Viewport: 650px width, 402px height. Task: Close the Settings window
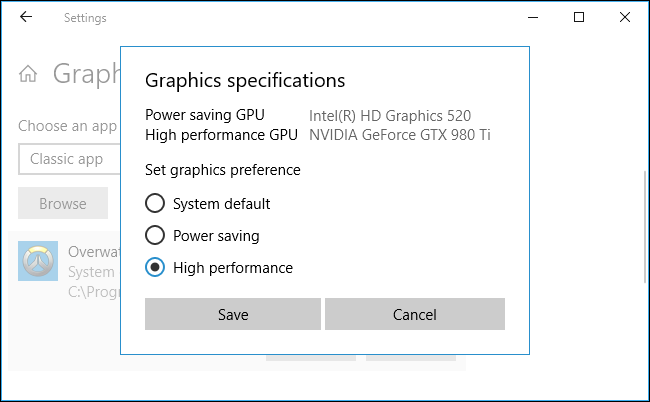pyautogui.click(x=625, y=18)
